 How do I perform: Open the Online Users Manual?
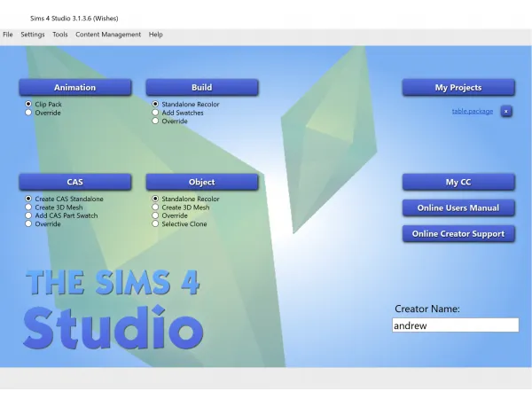point(458,208)
